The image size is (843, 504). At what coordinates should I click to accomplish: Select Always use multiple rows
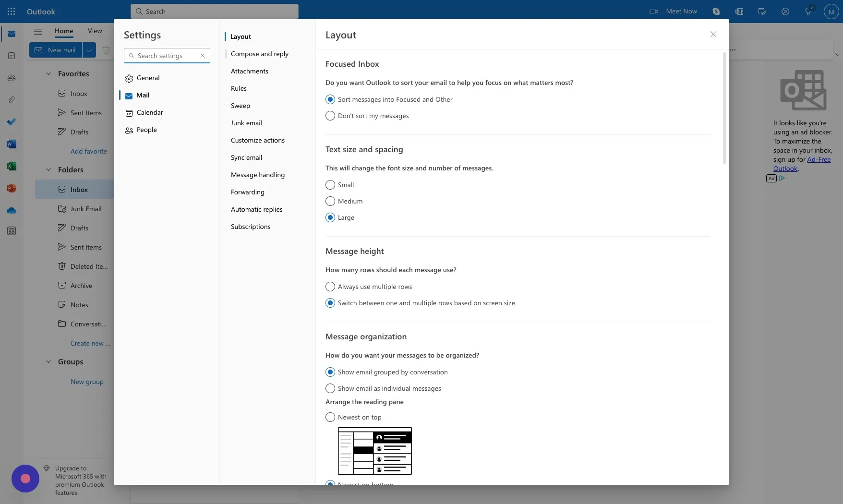369,287
